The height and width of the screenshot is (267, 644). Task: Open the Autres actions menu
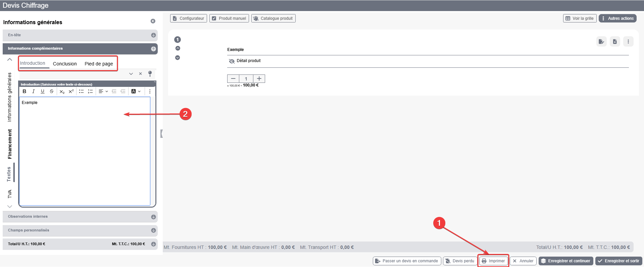click(x=617, y=18)
